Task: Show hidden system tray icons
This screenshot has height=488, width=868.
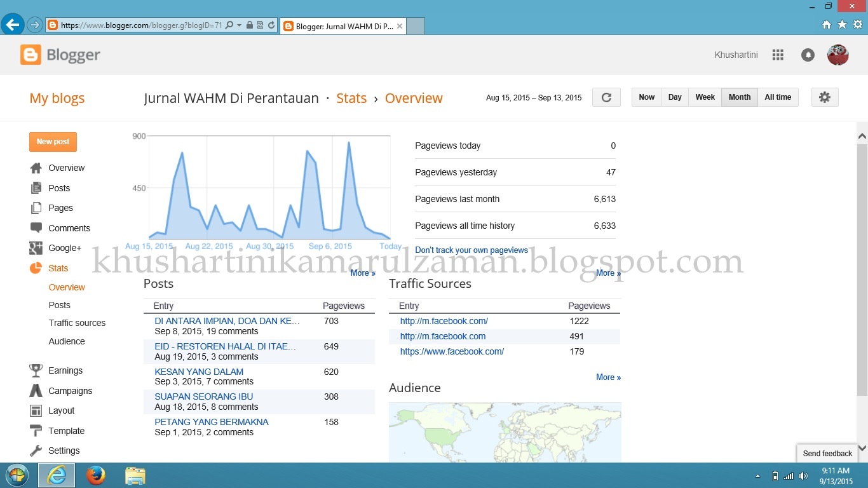Action: 757,476
